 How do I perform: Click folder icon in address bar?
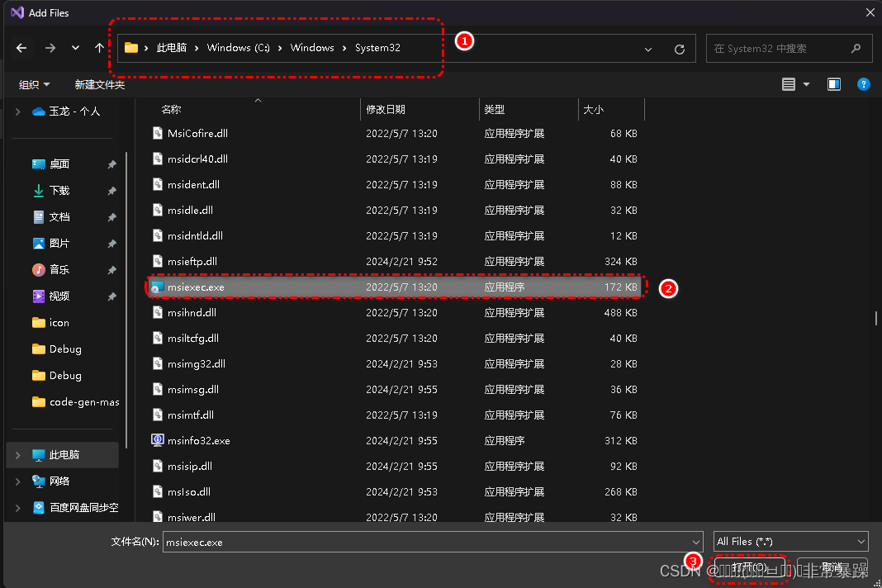click(131, 48)
